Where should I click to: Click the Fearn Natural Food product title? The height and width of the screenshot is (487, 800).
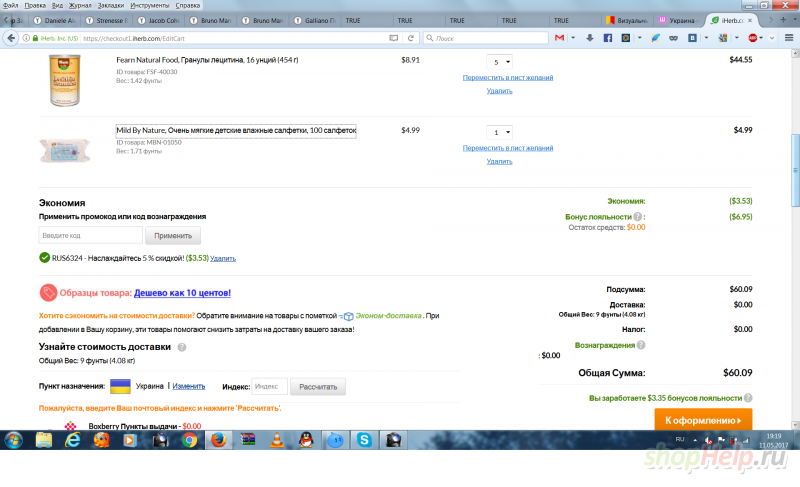(x=207, y=60)
